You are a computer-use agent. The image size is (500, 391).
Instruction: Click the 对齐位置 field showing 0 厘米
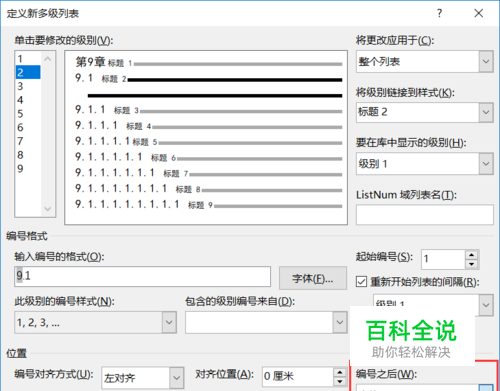pyautogui.click(x=298, y=377)
